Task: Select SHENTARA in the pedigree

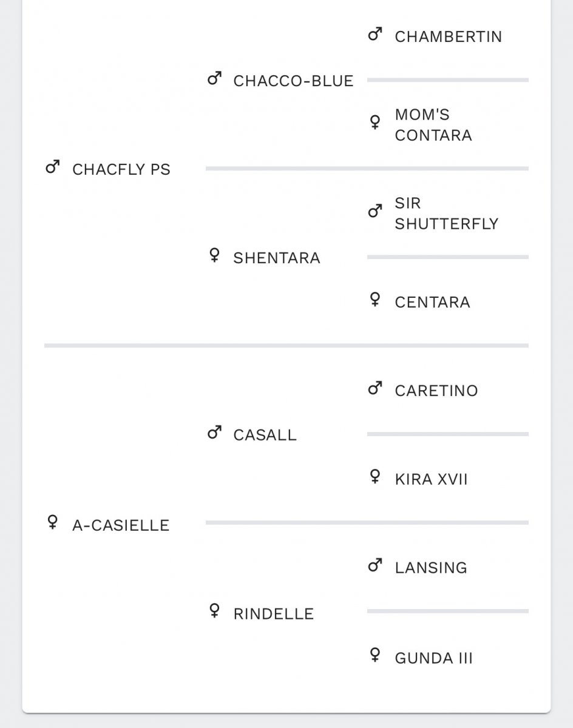Action: pyautogui.click(x=277, y=258)
